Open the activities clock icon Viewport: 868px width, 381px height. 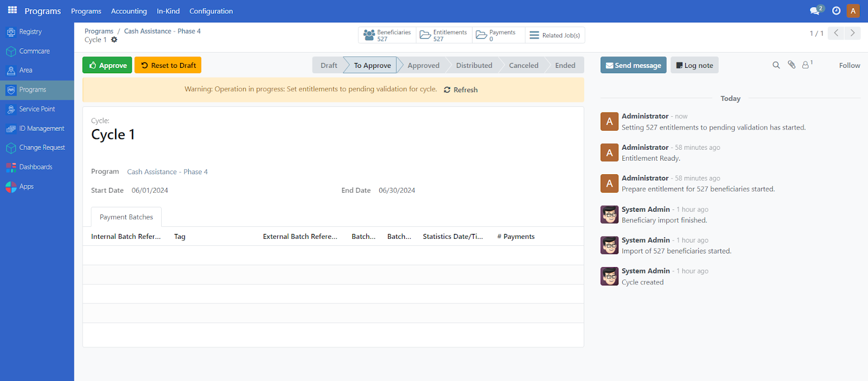(x=837, y=10)
